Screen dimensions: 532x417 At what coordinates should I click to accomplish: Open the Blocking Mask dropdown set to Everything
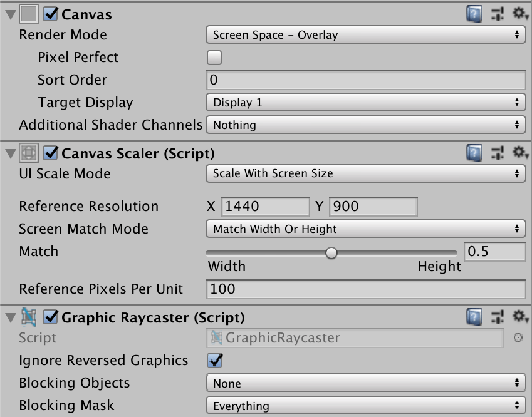pos(365,405)
